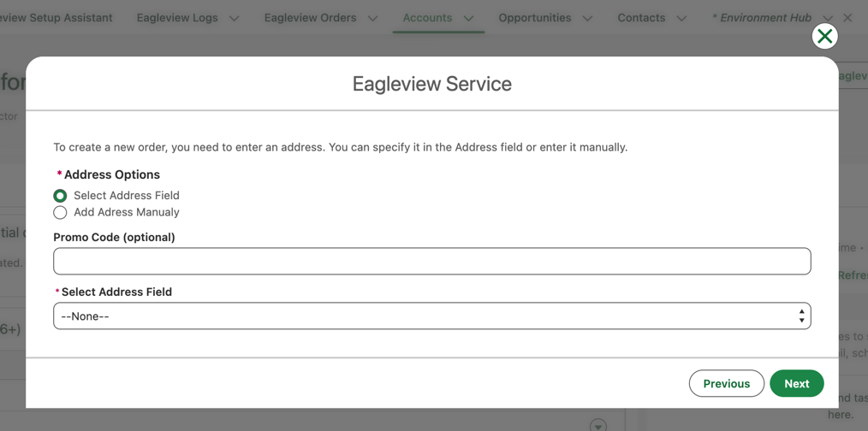Open the Environment Hub chevron menu

[x=827, y=18]
